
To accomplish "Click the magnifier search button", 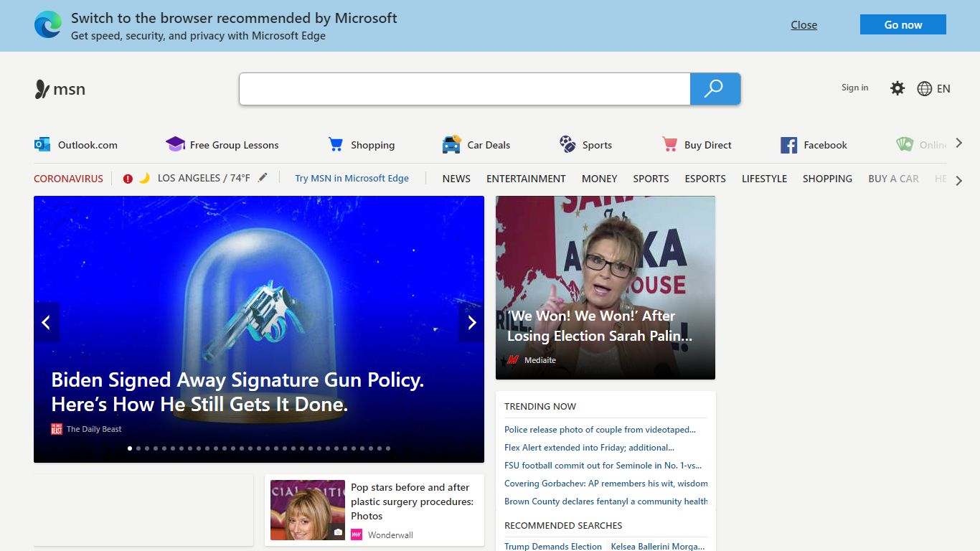I will click(x=715, y=89).
